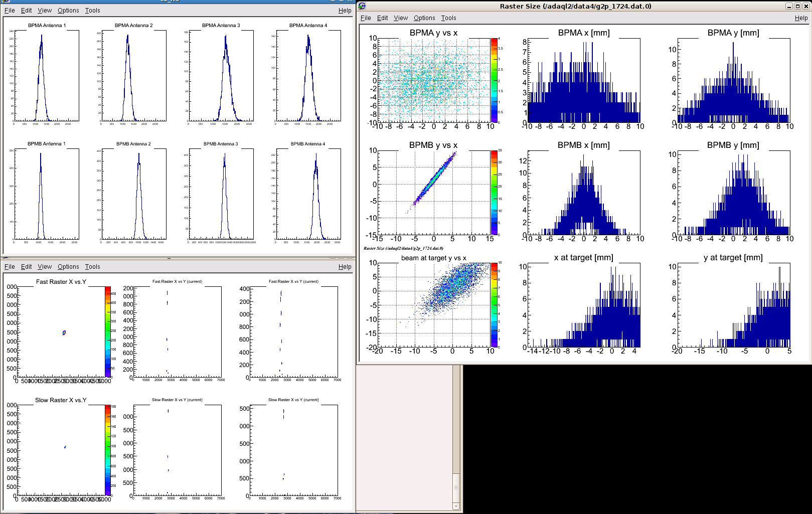Click the 'BPMB x [mm]' title
Image resolution: width=812 pixels, height=514 pixels.
[x=584, y=145]
